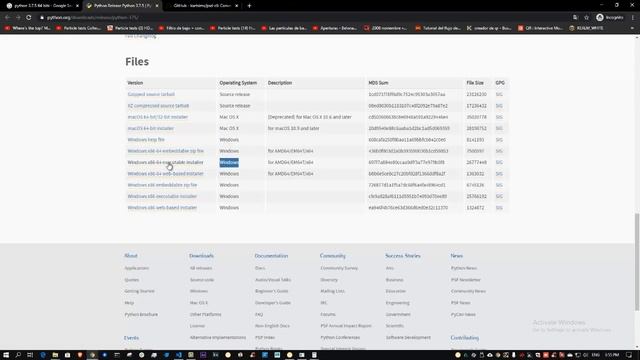The height and width of the screenshot is (360, 640).
Task: Close the python 3.7.5 64 bits Google tab
Action: coord(77,6)
